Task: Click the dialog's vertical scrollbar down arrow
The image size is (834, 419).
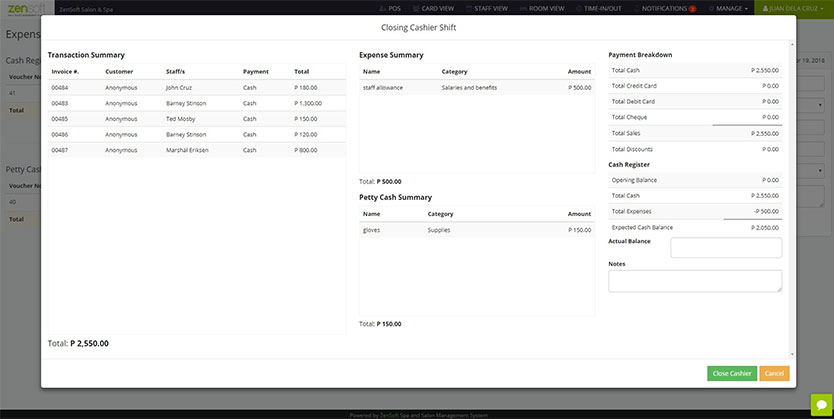Action: point(792,355)
